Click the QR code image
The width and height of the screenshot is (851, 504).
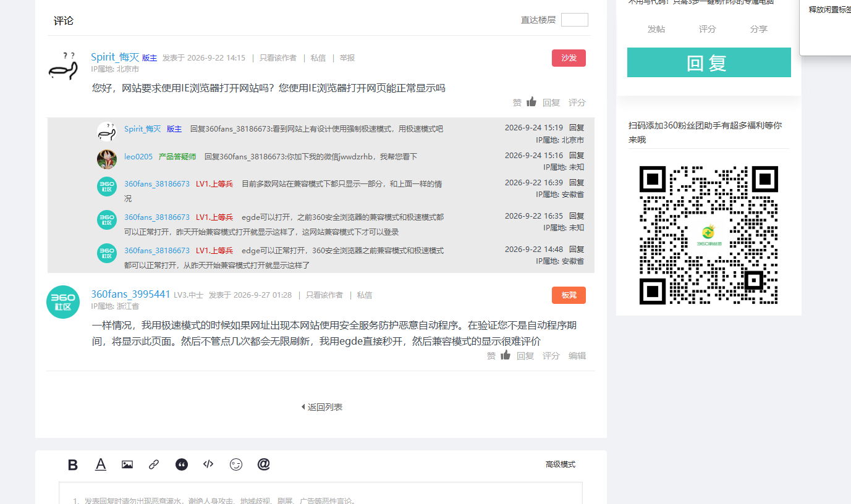[x=708, y=235]
